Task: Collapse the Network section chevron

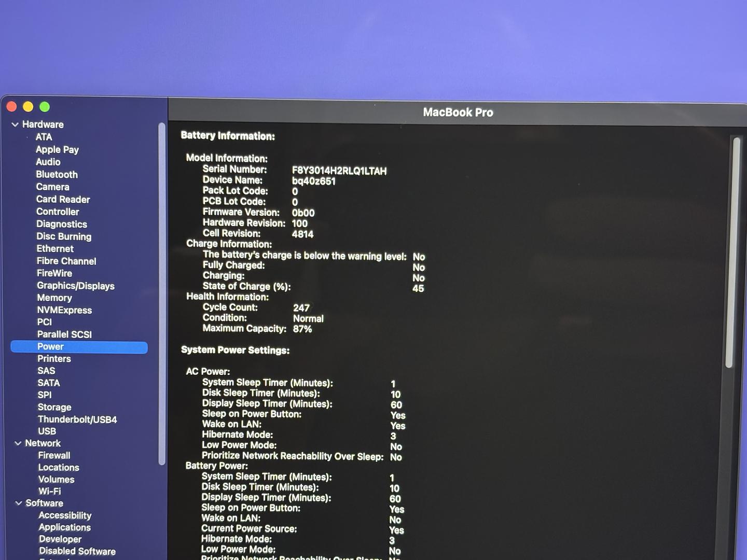Action: 18,443
